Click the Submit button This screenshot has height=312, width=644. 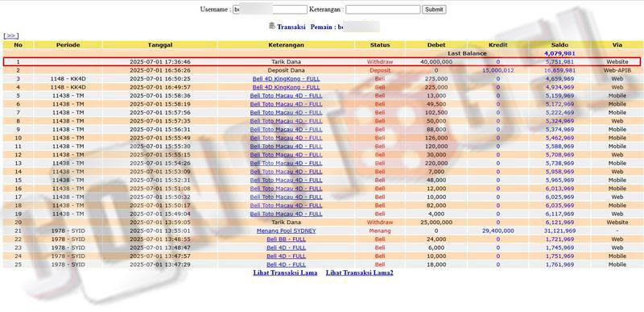tap(434, 10)
